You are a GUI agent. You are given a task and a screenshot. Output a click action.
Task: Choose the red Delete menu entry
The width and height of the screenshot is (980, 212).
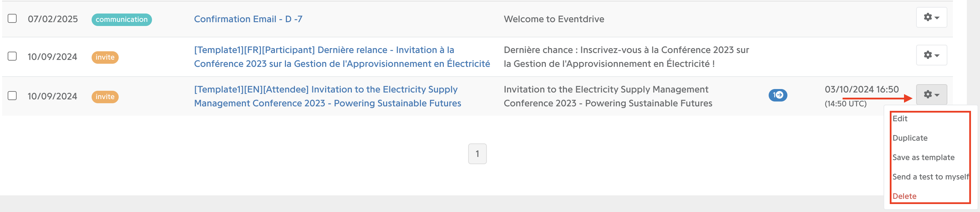point(904,196)
